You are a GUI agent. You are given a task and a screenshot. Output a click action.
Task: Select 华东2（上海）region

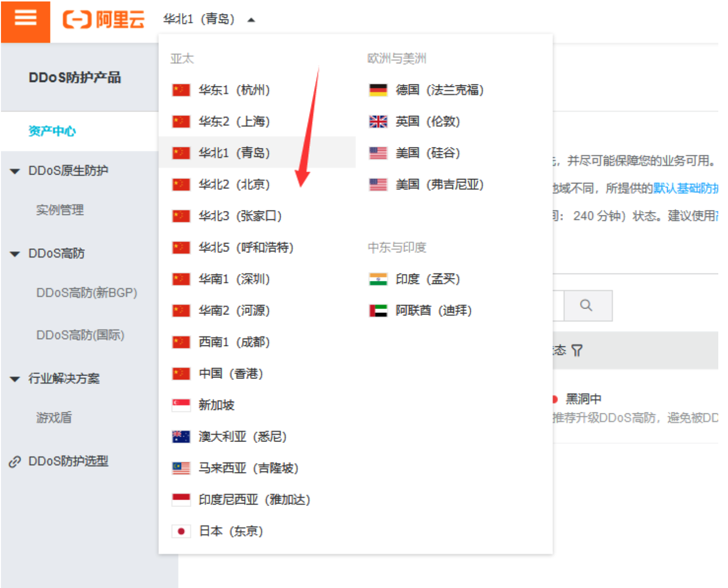click(x=257, y=121)
